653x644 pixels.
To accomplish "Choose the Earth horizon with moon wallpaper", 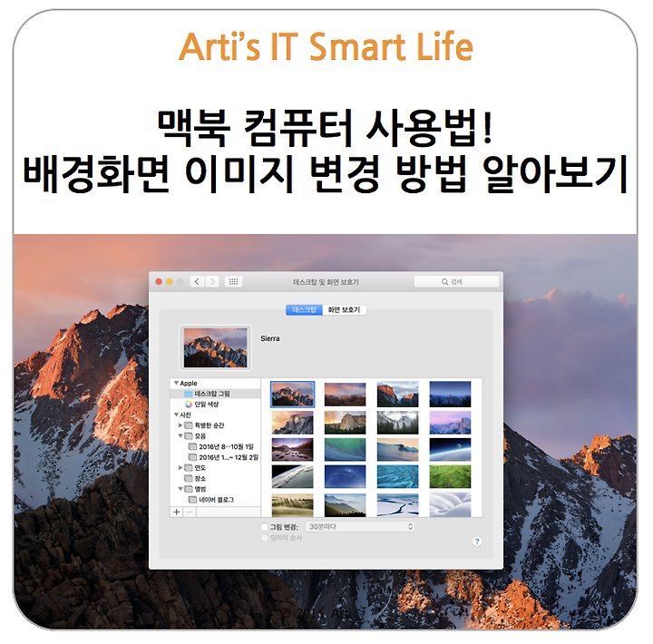I will (x=450, y=450).
